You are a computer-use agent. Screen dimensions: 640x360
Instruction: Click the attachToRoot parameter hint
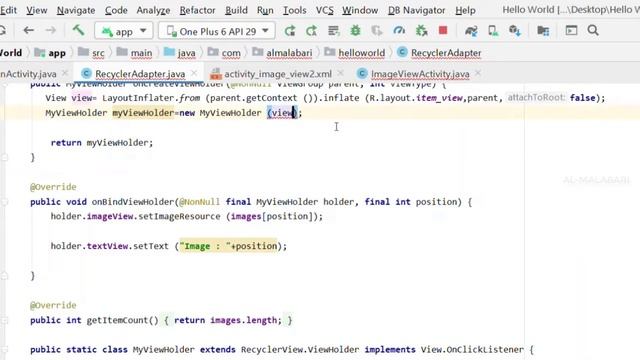tap(536, 98)
